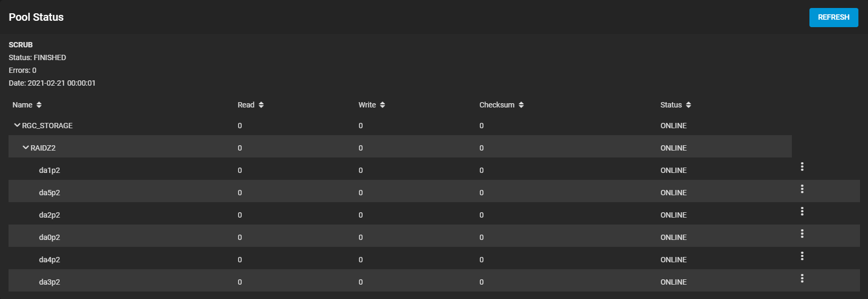Sort table by Read column arrows
The height and width of the screenshot is (299, 868).
click(x=261, y=105)
